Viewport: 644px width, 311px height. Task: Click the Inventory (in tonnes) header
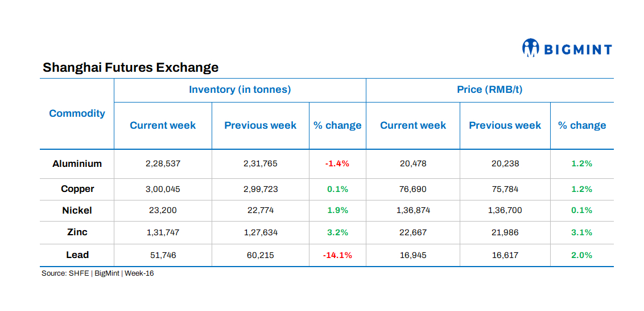click(240, 89)
